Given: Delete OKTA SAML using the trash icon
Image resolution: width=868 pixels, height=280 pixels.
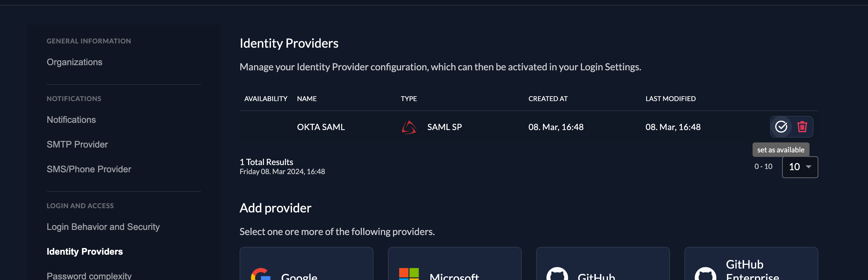Looking at the screenshot, I should click(802, 127).
